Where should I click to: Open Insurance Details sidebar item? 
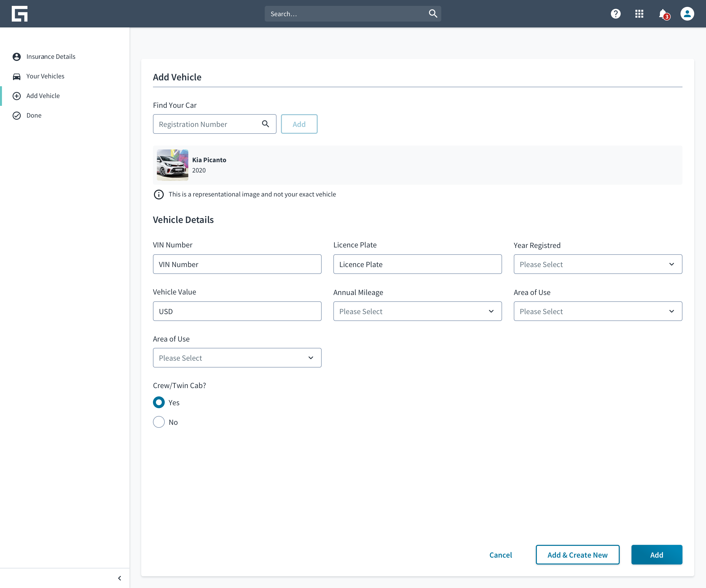[51, 57]
